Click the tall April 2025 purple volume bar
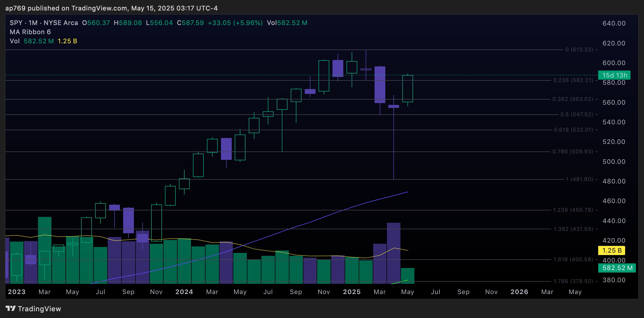644x318 pixels. coord(394,253)
